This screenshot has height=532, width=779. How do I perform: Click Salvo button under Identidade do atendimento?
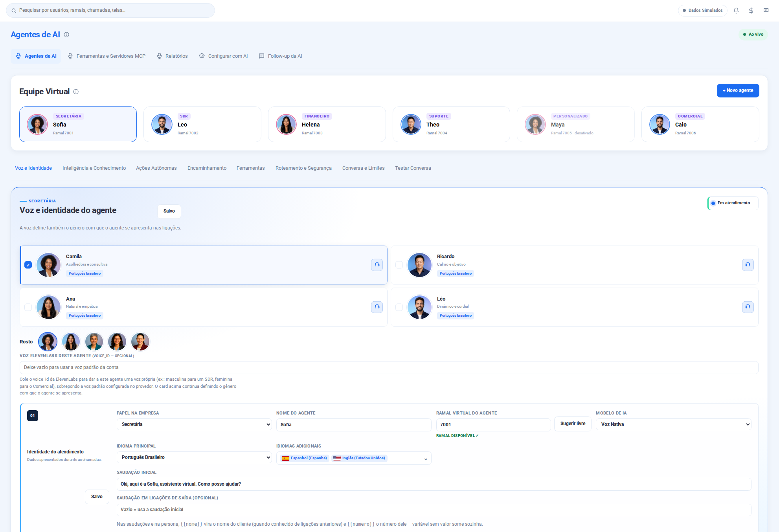(97, 497)
